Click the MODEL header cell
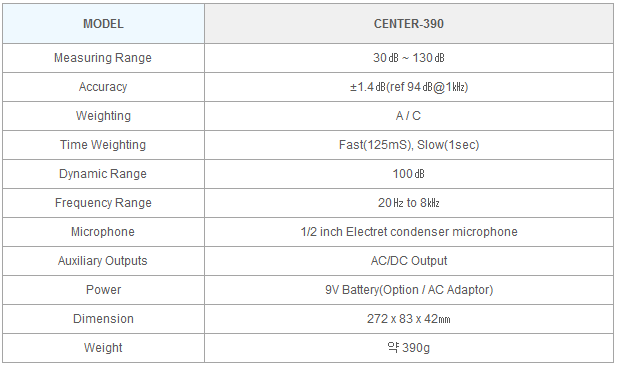Image resolution: width=617 pixels, height=366 pixels. tap(103, 24)
